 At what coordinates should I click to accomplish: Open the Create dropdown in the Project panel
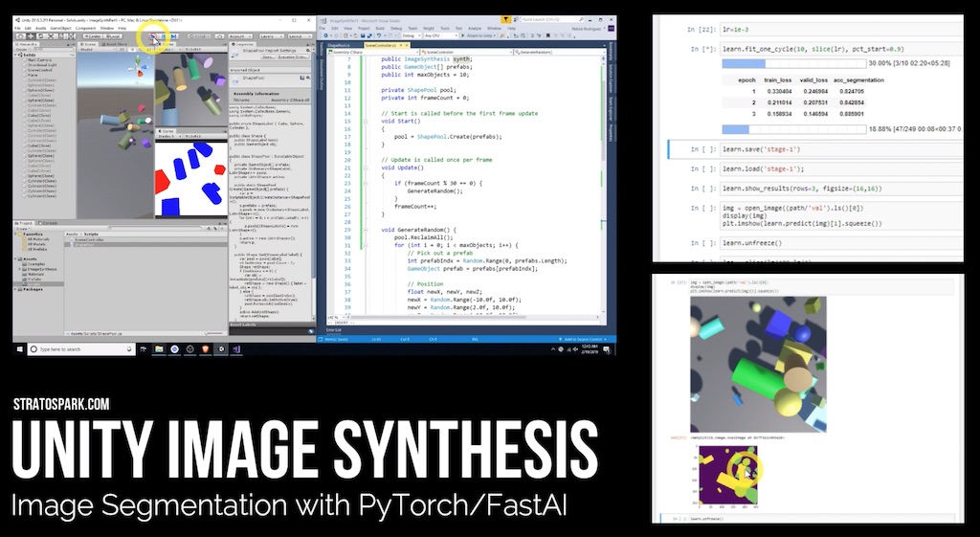click(x=23, y=229)
